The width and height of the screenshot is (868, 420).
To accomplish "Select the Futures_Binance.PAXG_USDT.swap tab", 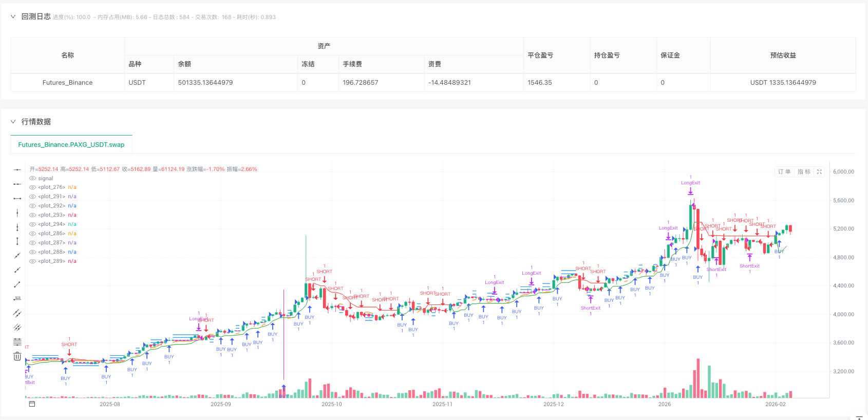I will coord(71,145).
